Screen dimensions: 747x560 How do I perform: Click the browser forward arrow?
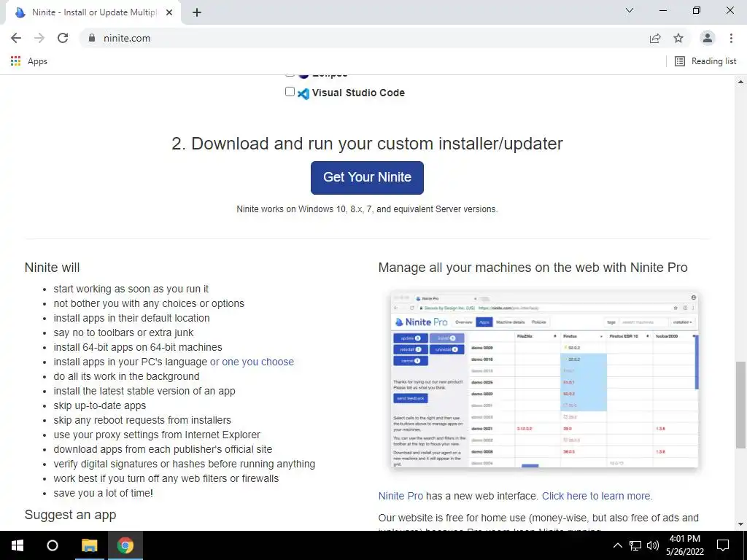click(x=39, y=38)
